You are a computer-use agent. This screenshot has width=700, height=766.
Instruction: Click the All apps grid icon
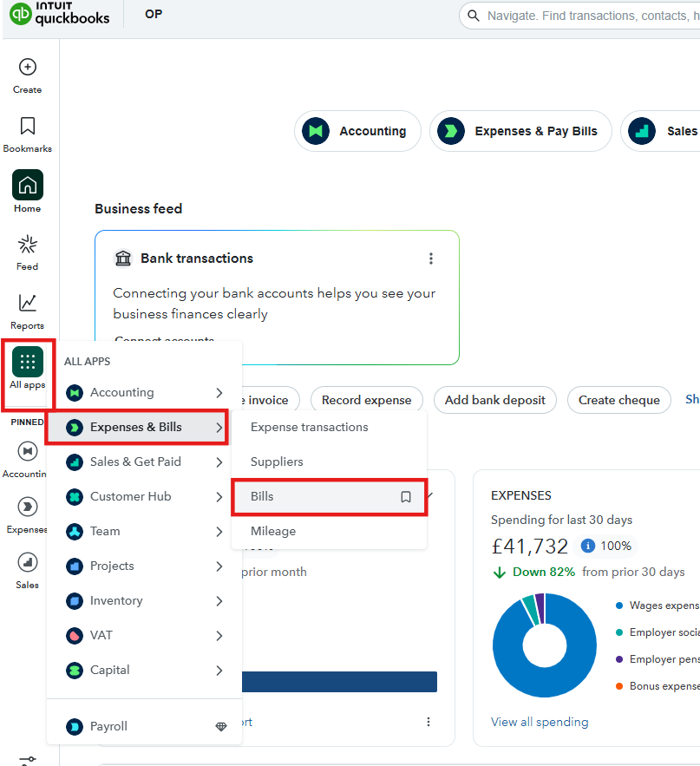(x=28, y=362)
